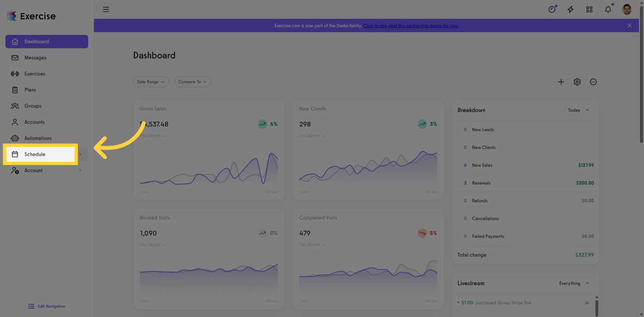Open the Compare To dropdown
Screen dimensions: 644x317
(x=192, y=82)
